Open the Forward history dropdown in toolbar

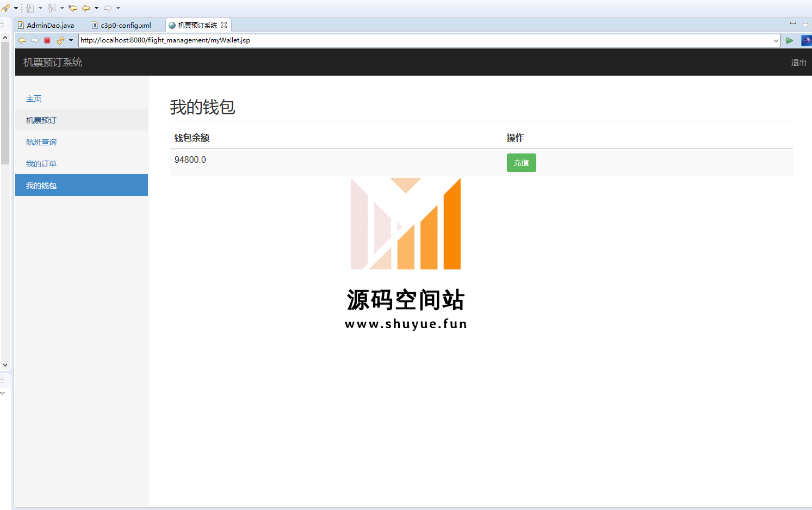118,8
